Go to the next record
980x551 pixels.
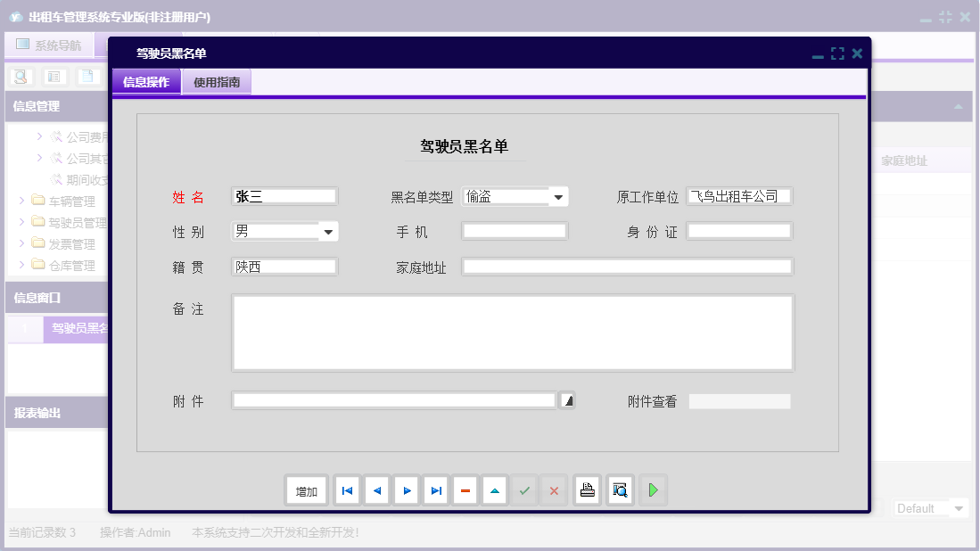[406, 489]
